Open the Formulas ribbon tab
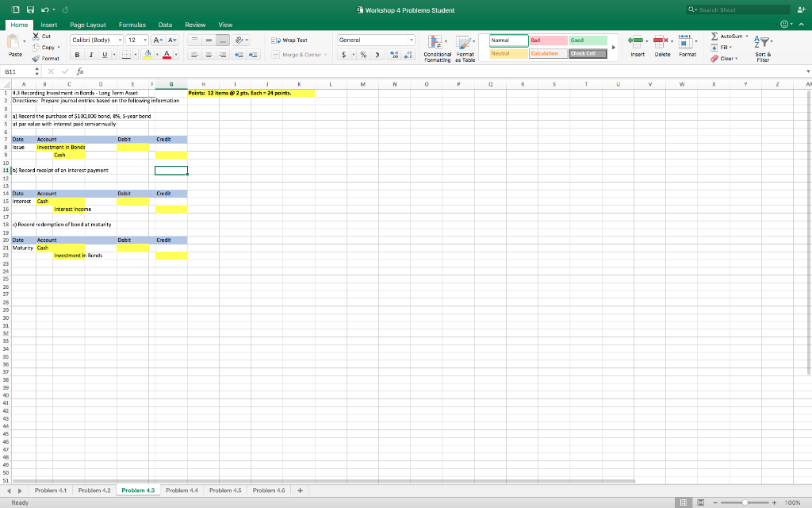 coord(132,25)
